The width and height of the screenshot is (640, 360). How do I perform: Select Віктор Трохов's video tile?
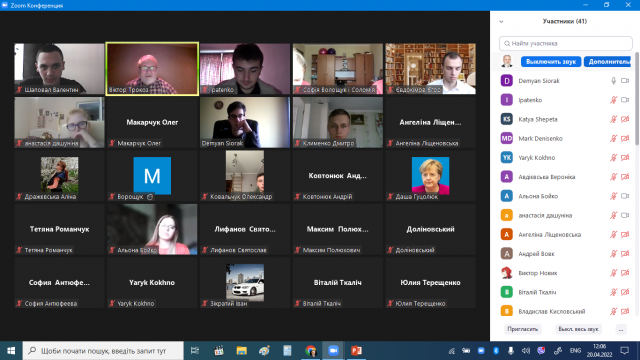(152, 69)
